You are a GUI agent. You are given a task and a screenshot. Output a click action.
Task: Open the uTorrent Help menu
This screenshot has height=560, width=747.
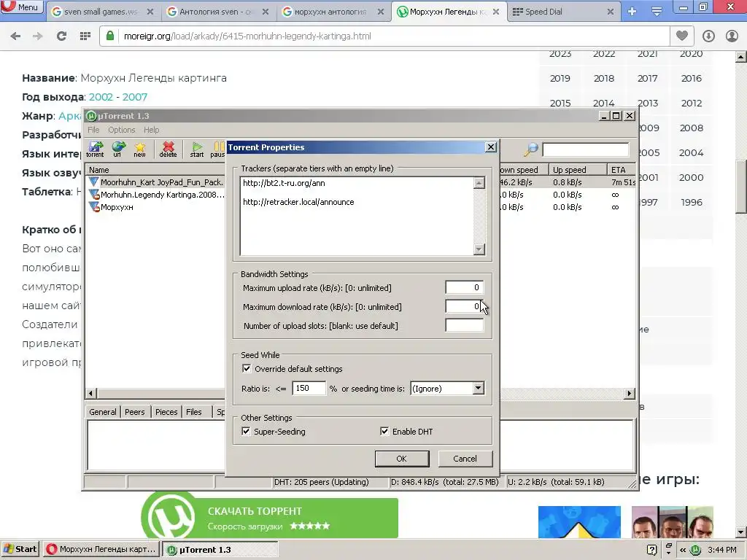pyautogui.click(x=152, y=130)
